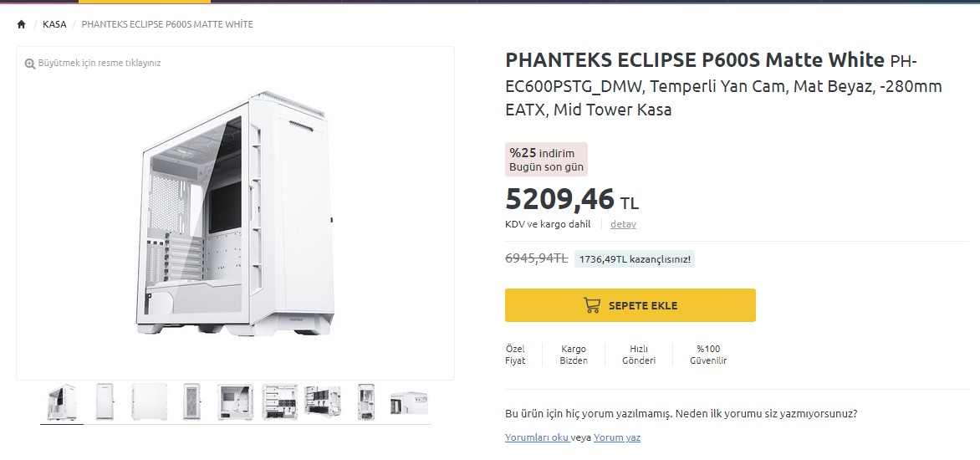This screenshot has height=460, width=980.
Task: Select the sixth thumbnail with drive bays
Action: click(x=279, y=402)
